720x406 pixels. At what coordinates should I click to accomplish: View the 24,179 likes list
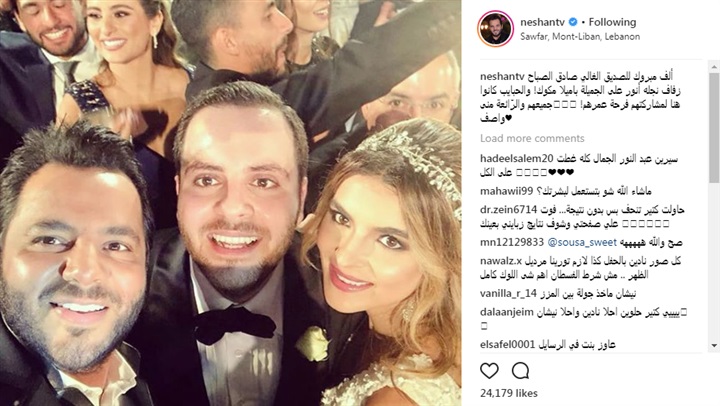click(x=509, y=393)
